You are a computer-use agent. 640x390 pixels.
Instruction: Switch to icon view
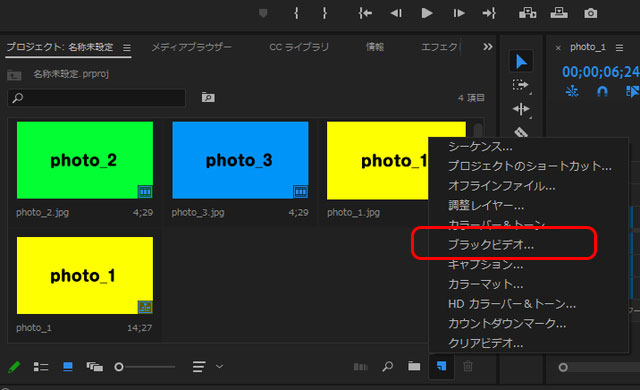[68, 367]
